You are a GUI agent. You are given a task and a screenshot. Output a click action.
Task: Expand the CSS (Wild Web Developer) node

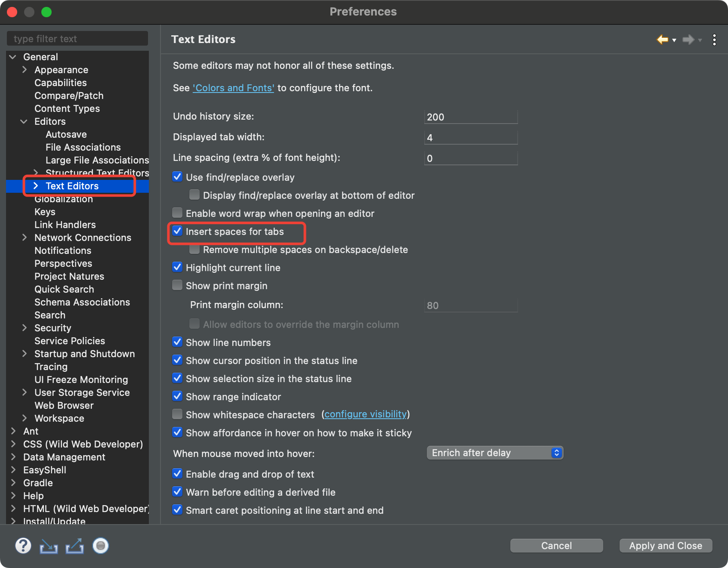[x=13, y=444]
